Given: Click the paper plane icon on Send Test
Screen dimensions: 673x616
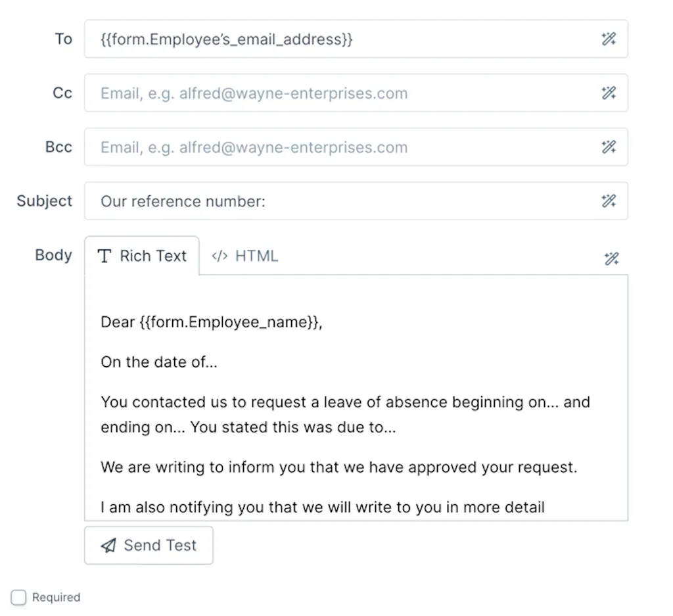Looking at the screenshot, I should tap(108, 545).
